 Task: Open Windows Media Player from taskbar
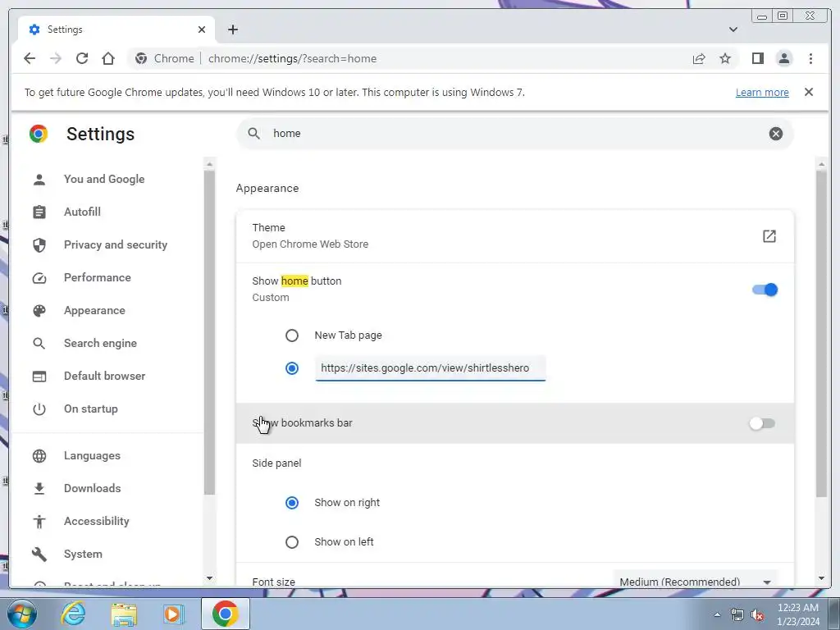(x=173, y=614)
